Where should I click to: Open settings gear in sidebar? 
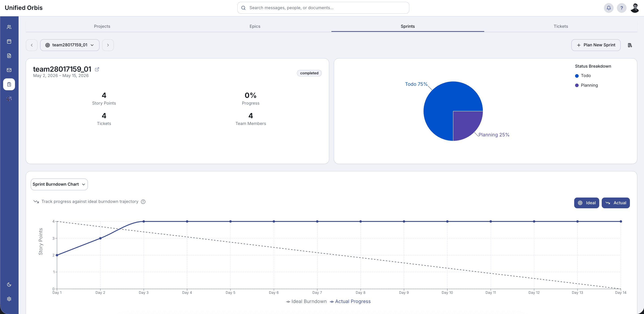coord(9,299)
